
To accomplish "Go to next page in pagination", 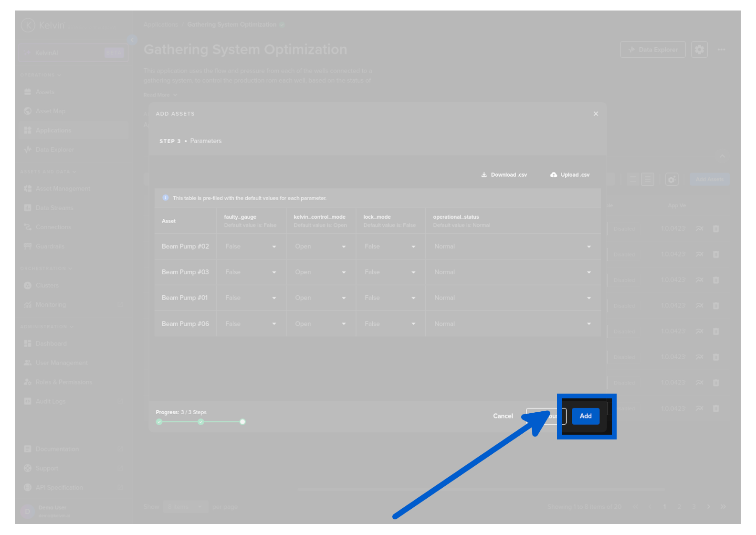I will (x=708, y=507).
